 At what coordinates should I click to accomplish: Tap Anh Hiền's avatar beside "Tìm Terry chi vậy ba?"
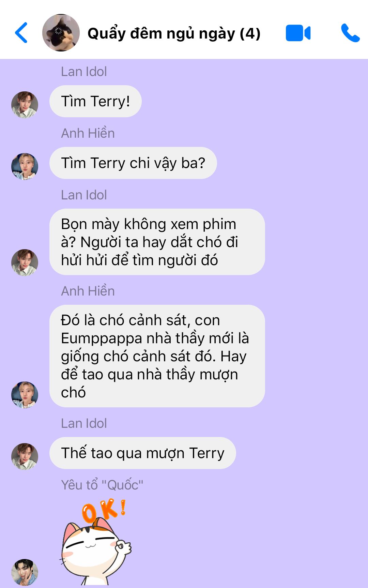point(25,166)
